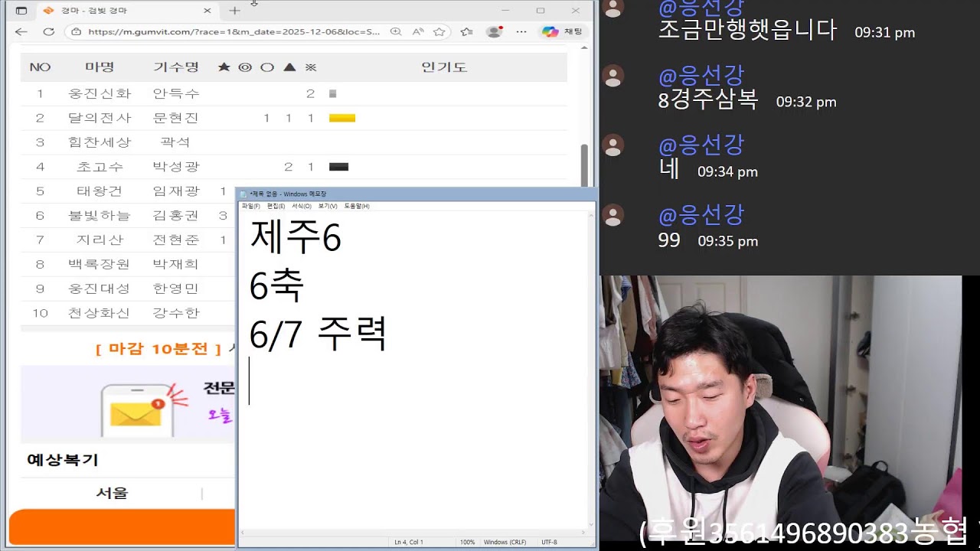Click the 기수명 column header

176,67
